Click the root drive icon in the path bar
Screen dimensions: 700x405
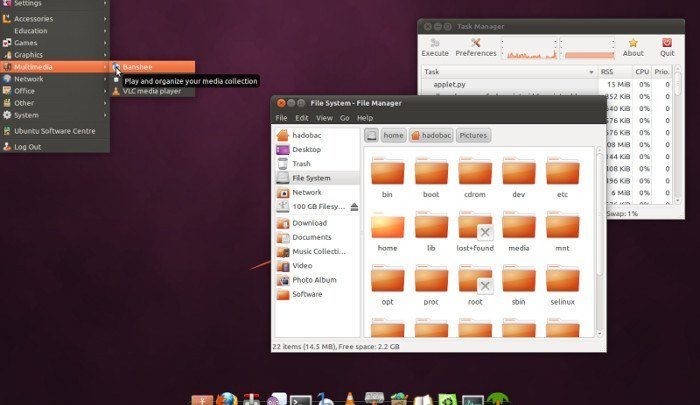click(371, 135)
